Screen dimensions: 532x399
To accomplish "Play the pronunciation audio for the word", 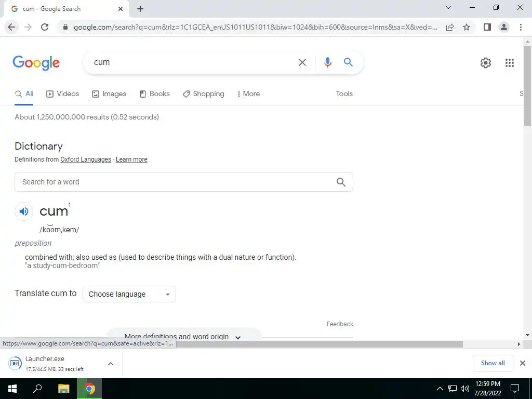I will tap(24, 211).
